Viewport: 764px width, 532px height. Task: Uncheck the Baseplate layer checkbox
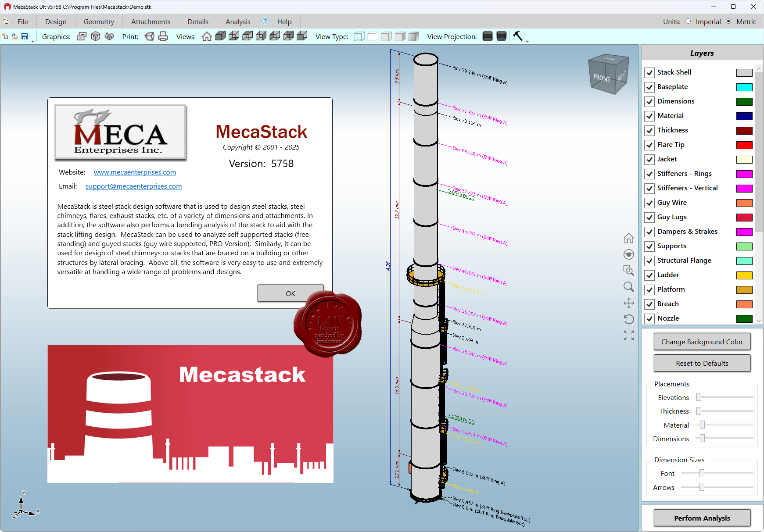(x=649, y=87)
